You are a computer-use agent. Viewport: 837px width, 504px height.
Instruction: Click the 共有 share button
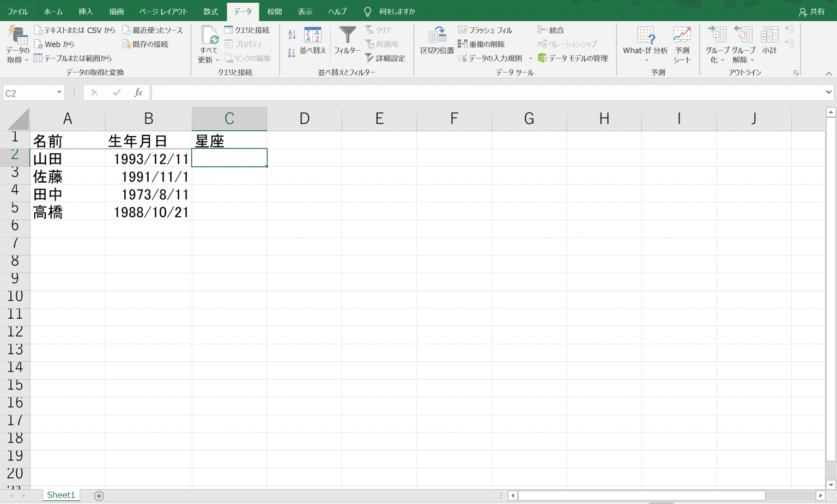coord(812,11)
